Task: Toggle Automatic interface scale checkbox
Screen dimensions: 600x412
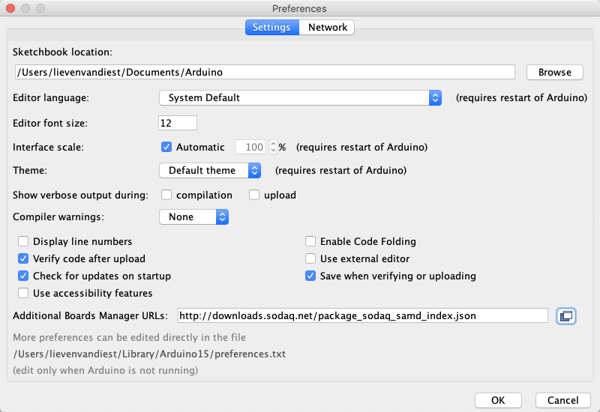Action: (x=166, y=147)
